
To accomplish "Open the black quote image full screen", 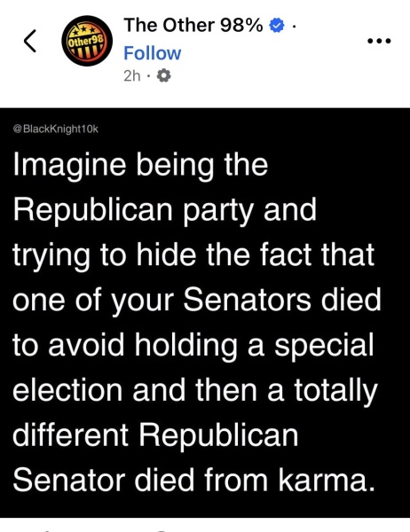I will pyautogui.click(x=205, y=313).
